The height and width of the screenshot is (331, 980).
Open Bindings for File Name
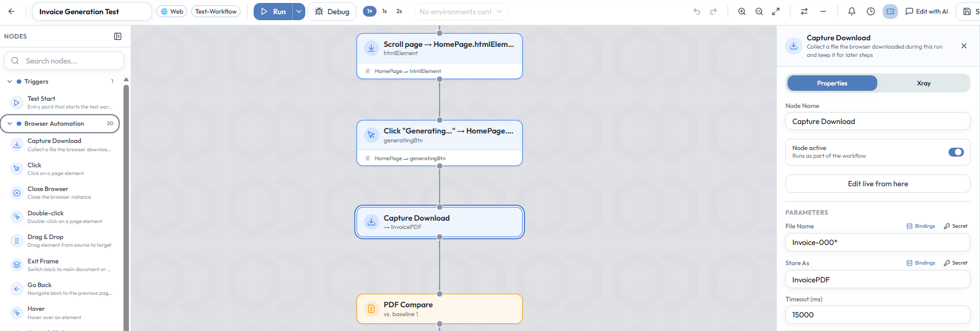[x=921, y=226]
